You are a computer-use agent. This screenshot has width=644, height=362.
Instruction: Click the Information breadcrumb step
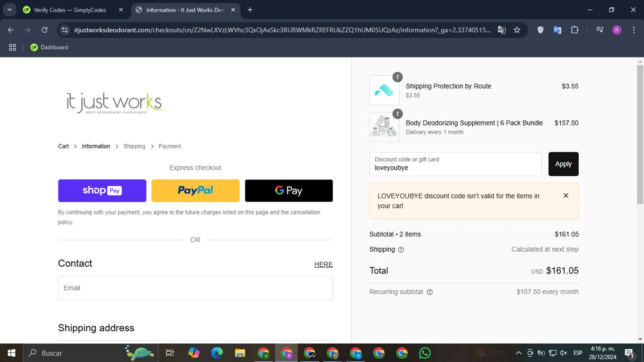coord(96,146)
